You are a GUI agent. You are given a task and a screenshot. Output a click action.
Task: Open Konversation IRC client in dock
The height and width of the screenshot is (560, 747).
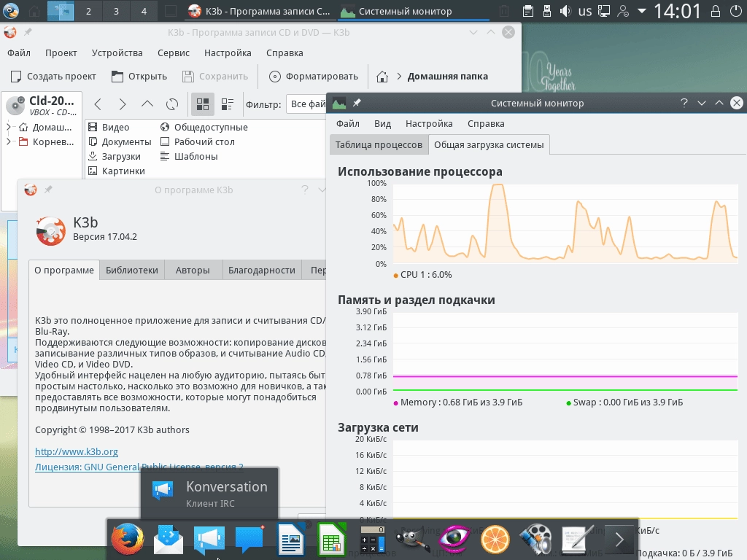209,540
